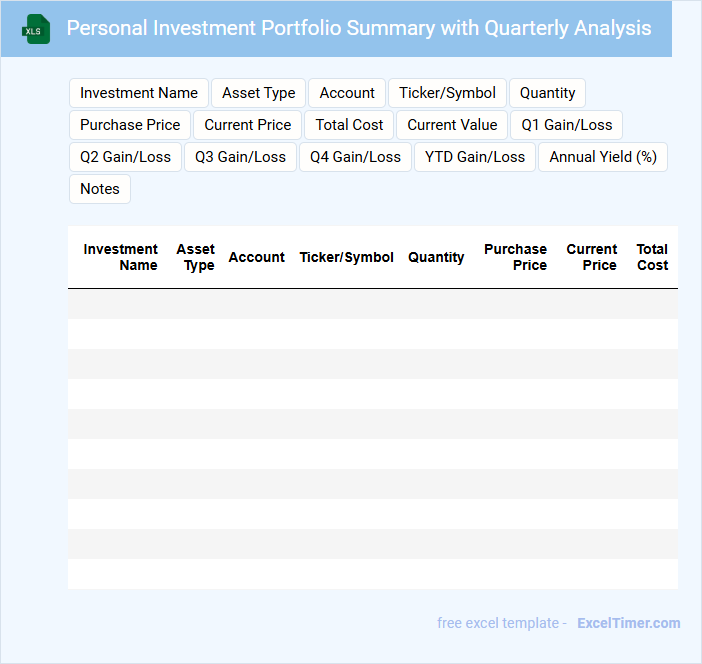
Task: Click the YTD Gain/Loss tag
Action: click(x=475, y=157)
